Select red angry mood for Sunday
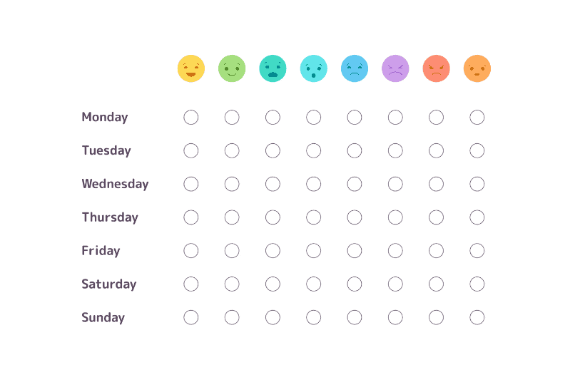 (x=436, y=317)
